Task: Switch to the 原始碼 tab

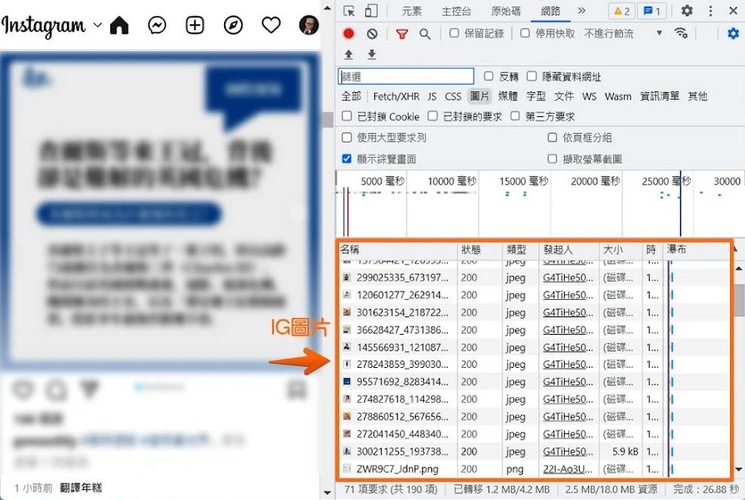Action: click(x=506, y=11)
